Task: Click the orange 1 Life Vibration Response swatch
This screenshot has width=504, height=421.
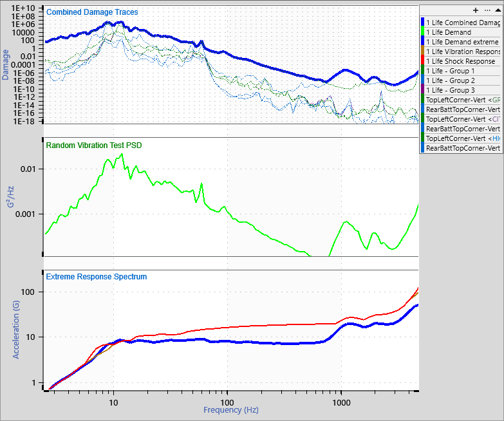Action: pyautogui.click(x=422, y=51)
